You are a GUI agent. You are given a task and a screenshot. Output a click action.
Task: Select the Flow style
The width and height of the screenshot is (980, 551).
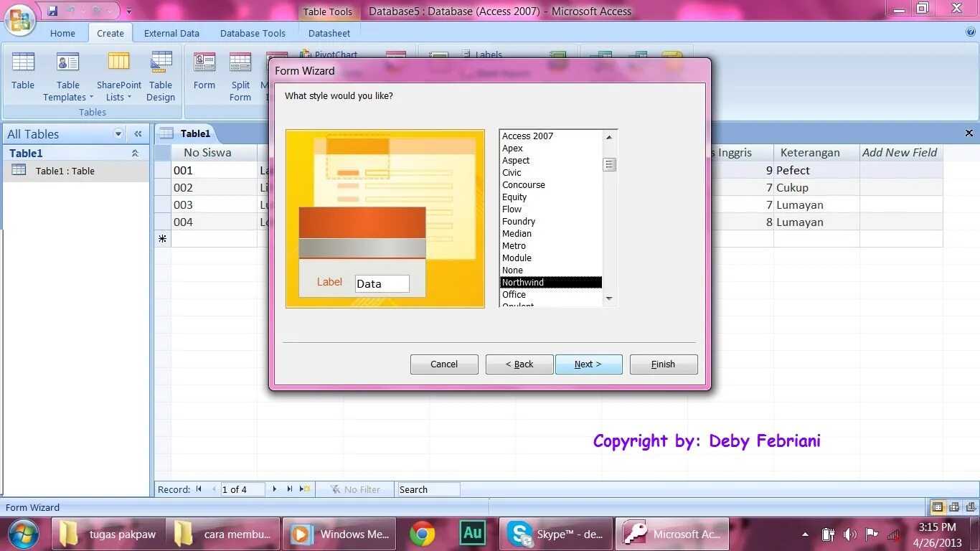click(x=551, y=209)
